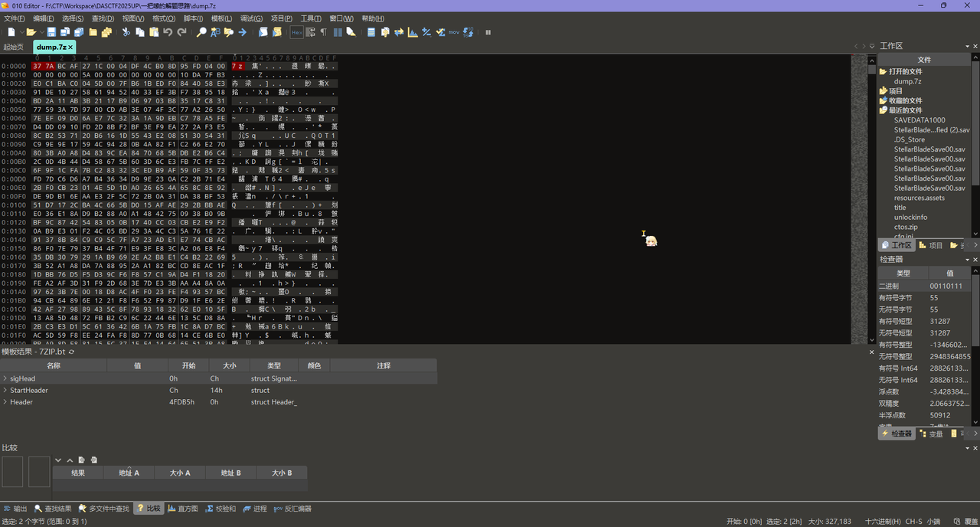Open the 校验和 bottom tab
This screenshot has width=980, height=527.
point(220,509)
